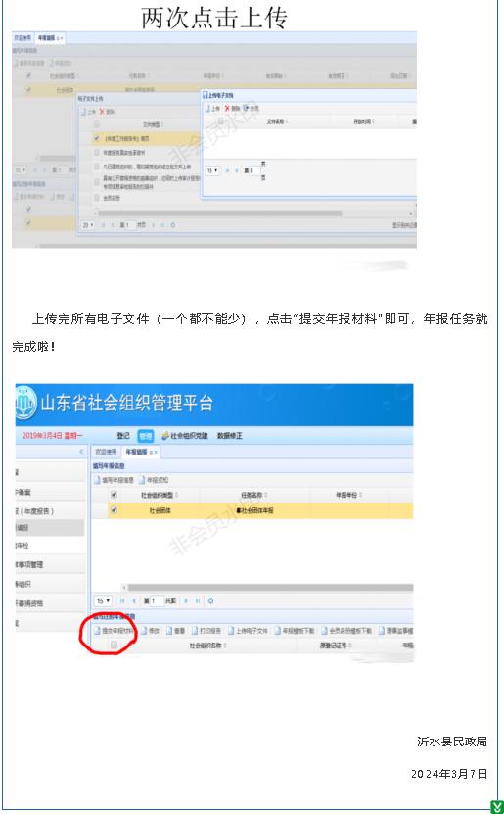504x814 pixels.
Task: Uncheck the highlighted 年度工作报告书 row checkbox
Action: (97, 139)
